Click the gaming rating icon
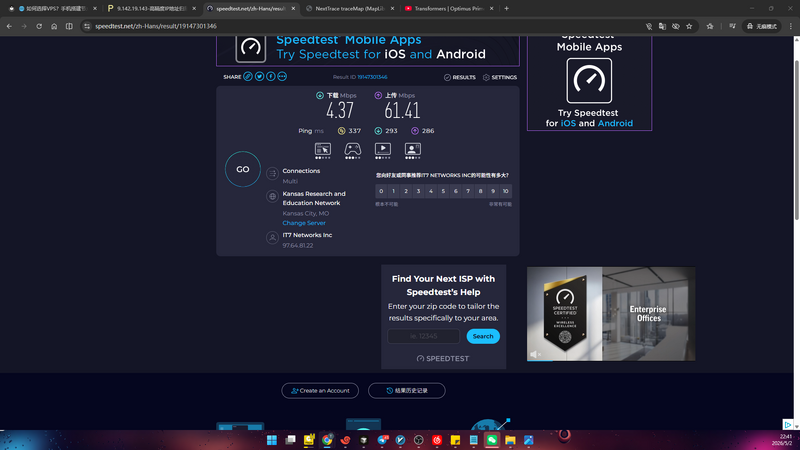The width and height of the screenshot is (800, 450). 353,149
